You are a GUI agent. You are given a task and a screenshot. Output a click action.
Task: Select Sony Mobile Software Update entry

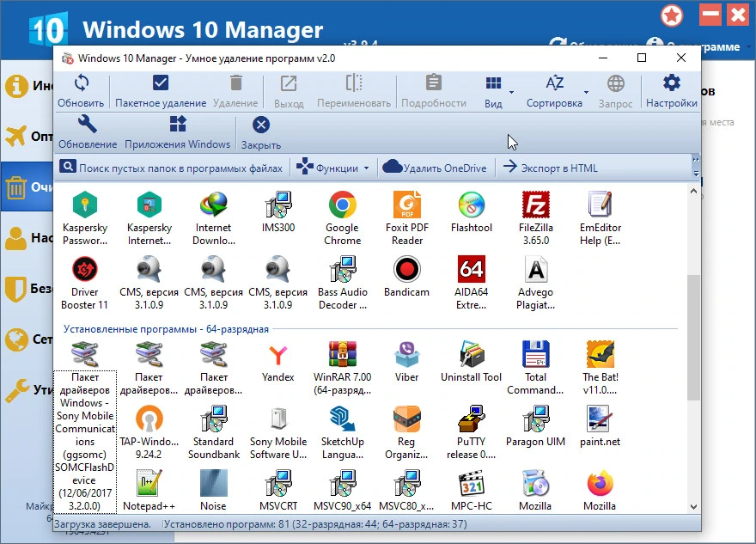coord(278,432)
